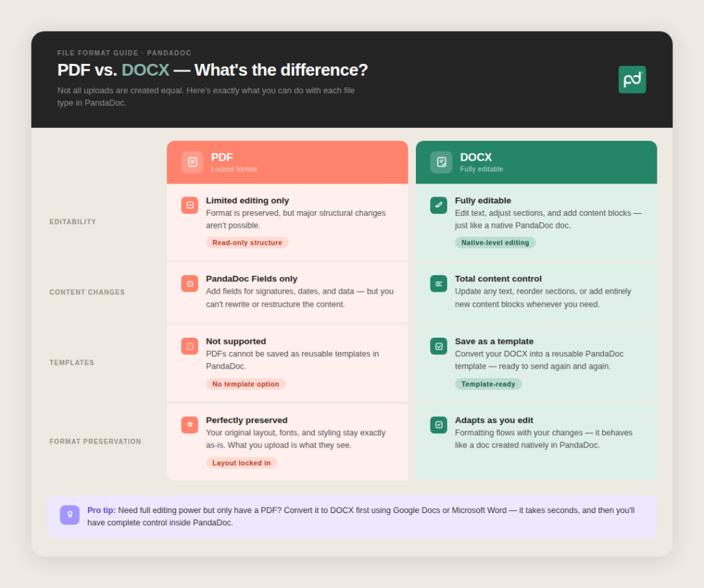Image resolution: width=704 pixels, height=588 pixels.
Task: Click the lines icon beside Total content control
Action: point(439,283)
